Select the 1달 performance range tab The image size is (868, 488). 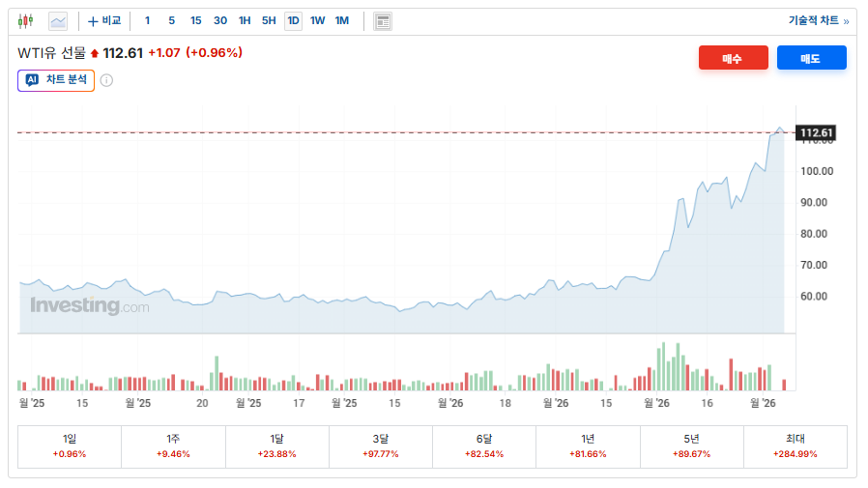277,446
